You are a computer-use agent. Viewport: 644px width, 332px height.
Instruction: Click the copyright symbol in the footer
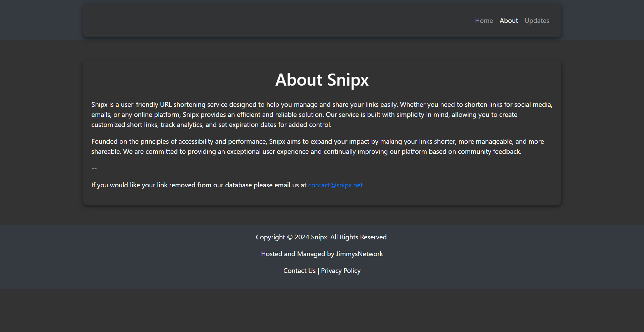[x=290, y=237]
